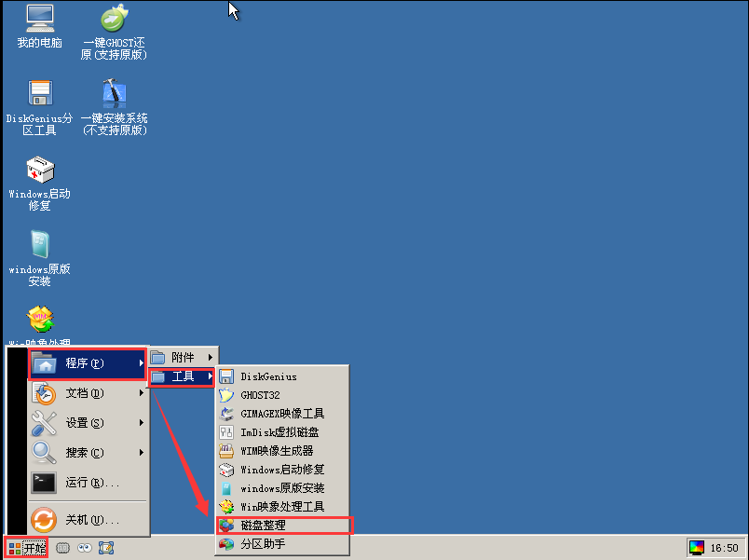Open 一键安装系统 desktop shortcut
Screen dimensions: 749x560
(x=114, y=94)
